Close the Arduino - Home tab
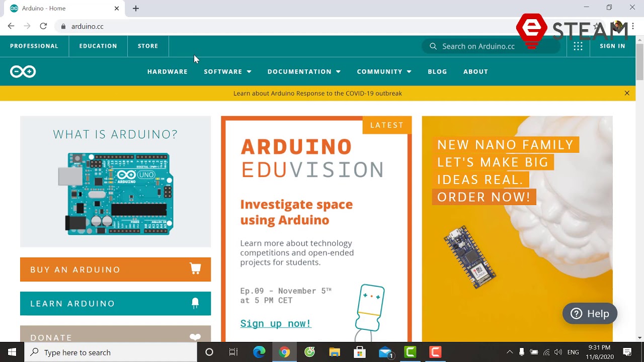The image size is (644, 362). pos(117,8)
